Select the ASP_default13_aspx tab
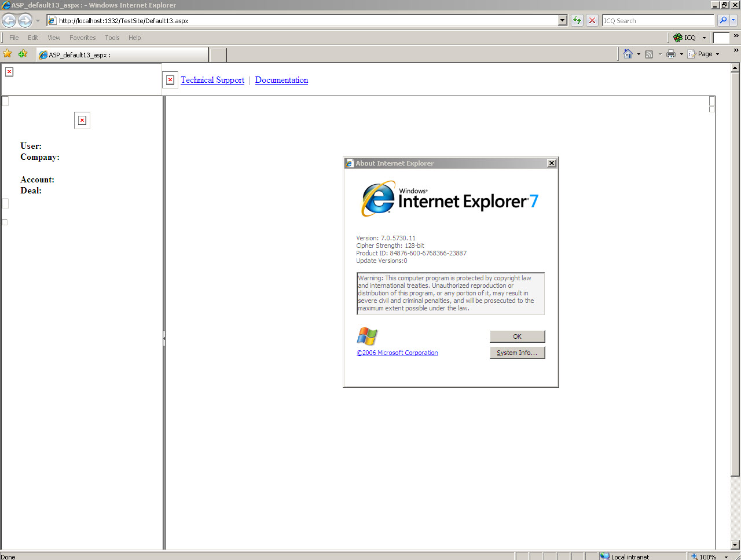 122,55
